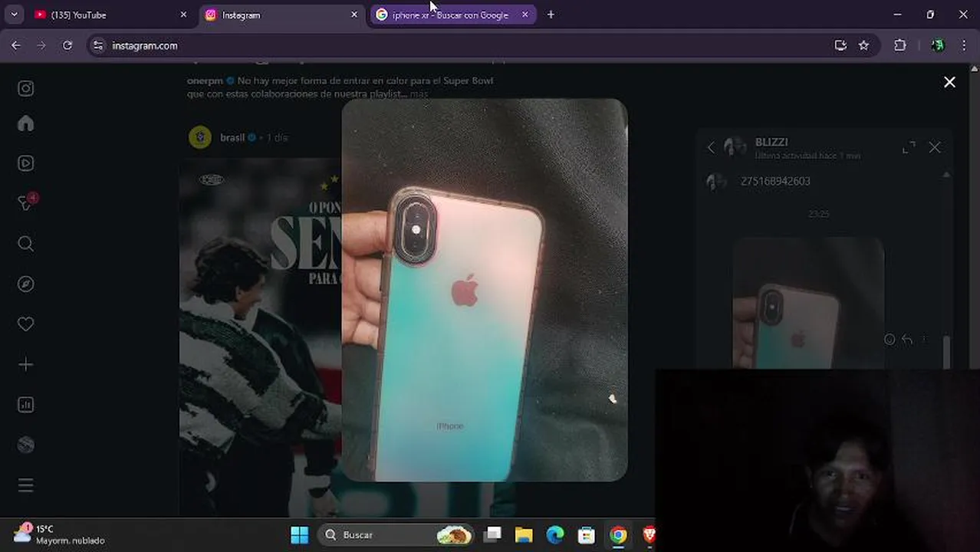Click the install app icon in address bar
The image size is (980, 552).
(840, 45)
